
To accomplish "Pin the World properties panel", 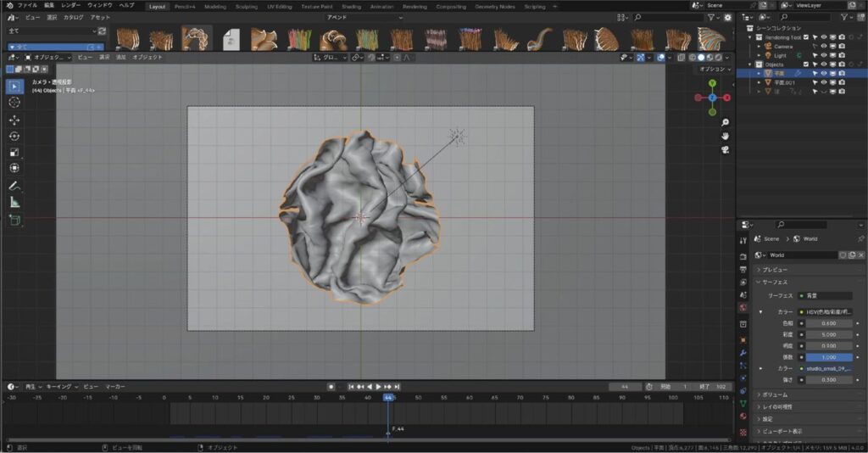I will [x=860, y=238].
